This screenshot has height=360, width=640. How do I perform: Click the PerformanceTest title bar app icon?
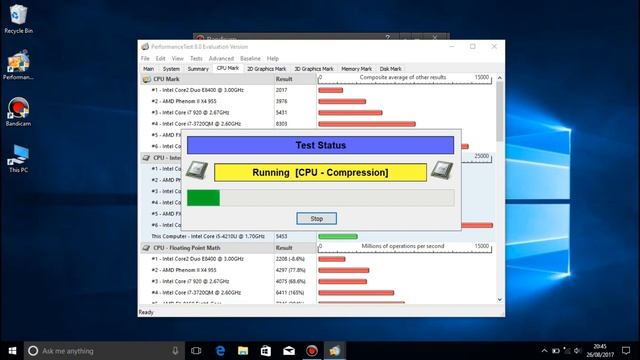[145, 47]
